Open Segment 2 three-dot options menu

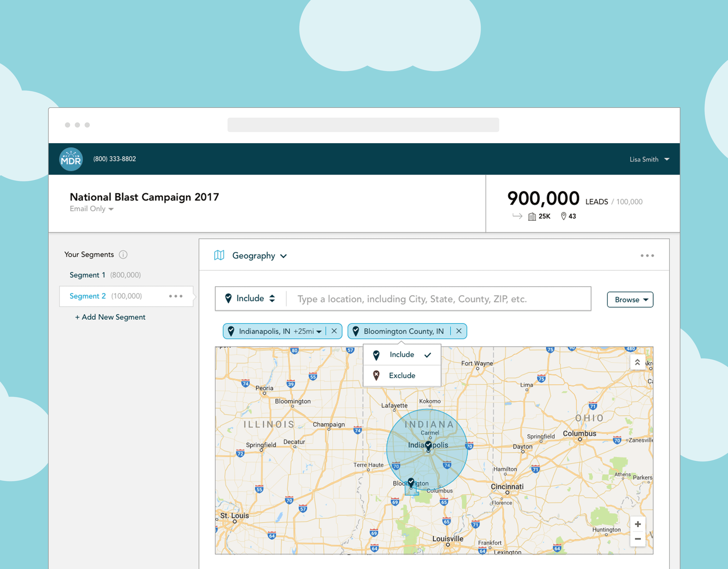point(176,296)
